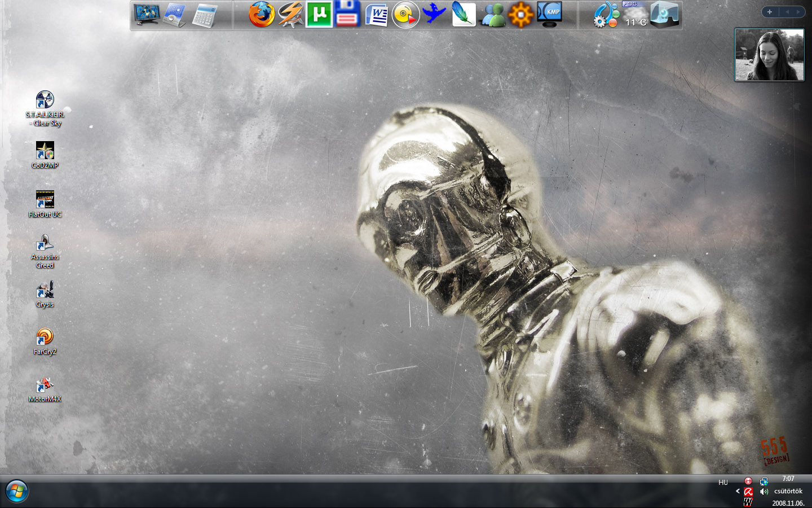Launch the yellow disc media player icon
This screenshot has width=812, height=508.
click(405, 15)
